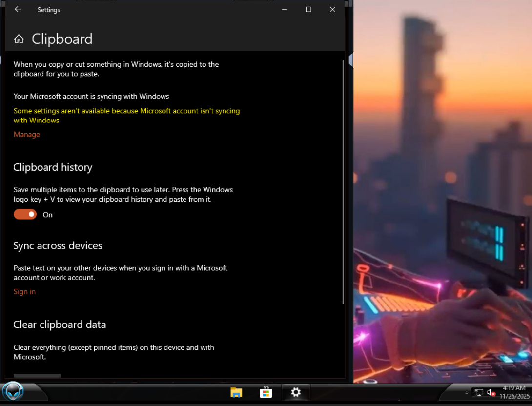
Task: Click 'Save multiple items to the clipboard' description
Action: coord(123,194)
